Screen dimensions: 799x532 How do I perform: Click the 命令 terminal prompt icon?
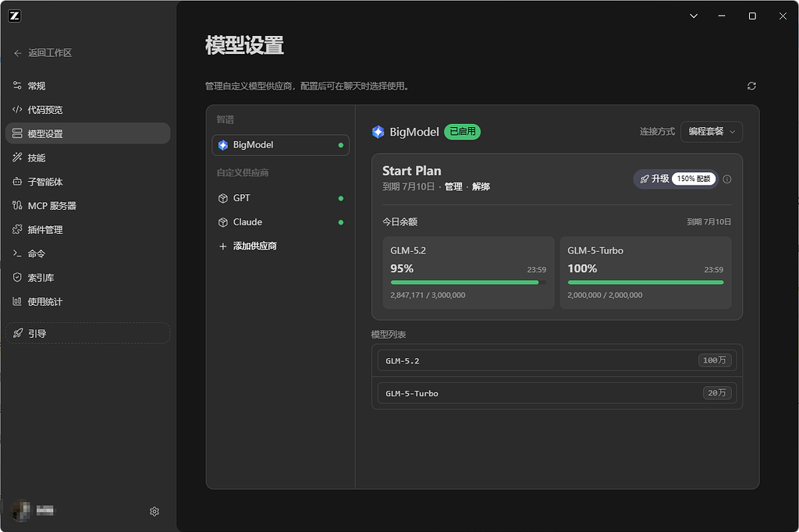pyautogui.click(x=17, y=254)
